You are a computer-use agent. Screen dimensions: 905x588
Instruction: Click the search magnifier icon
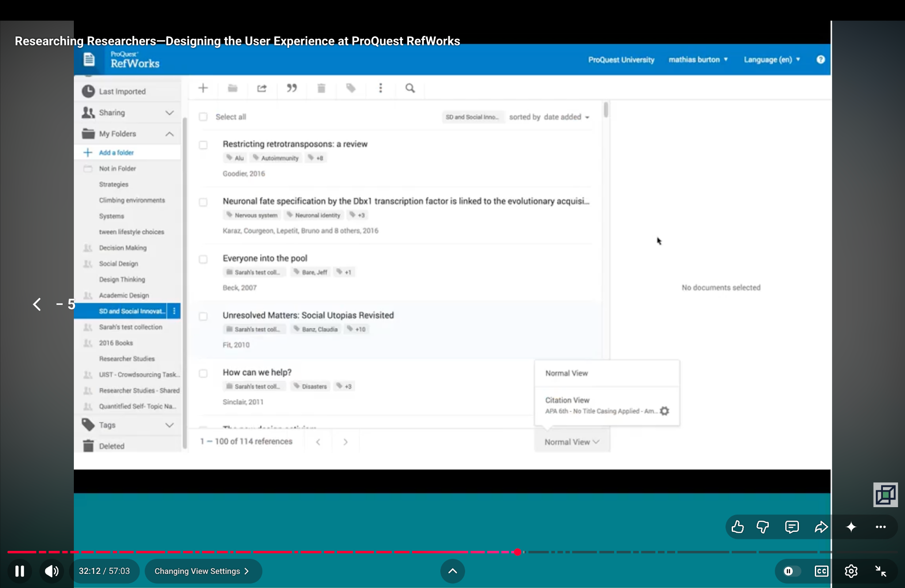pyautogui.click(x=410, y=88)
